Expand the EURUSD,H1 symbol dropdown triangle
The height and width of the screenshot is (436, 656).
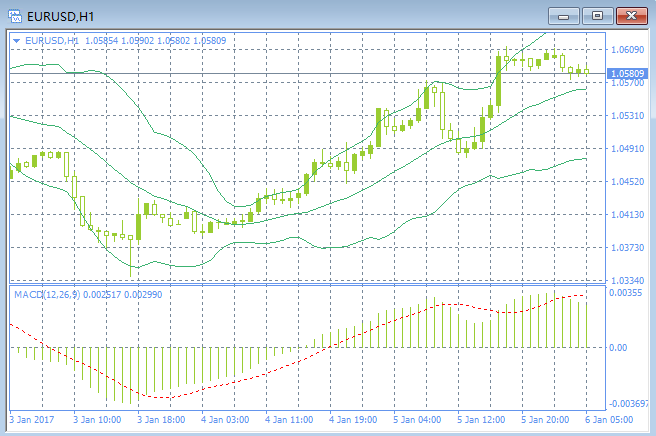coord(16,41)
